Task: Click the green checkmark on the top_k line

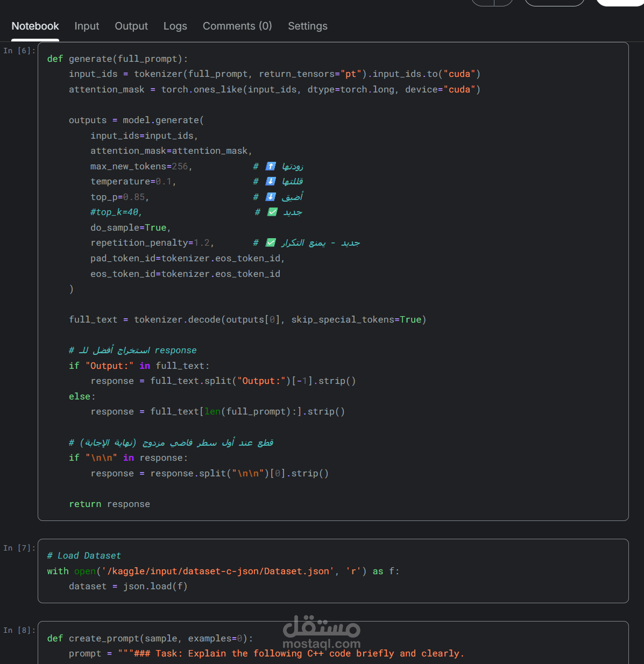Action: click(x=272, y=212)
